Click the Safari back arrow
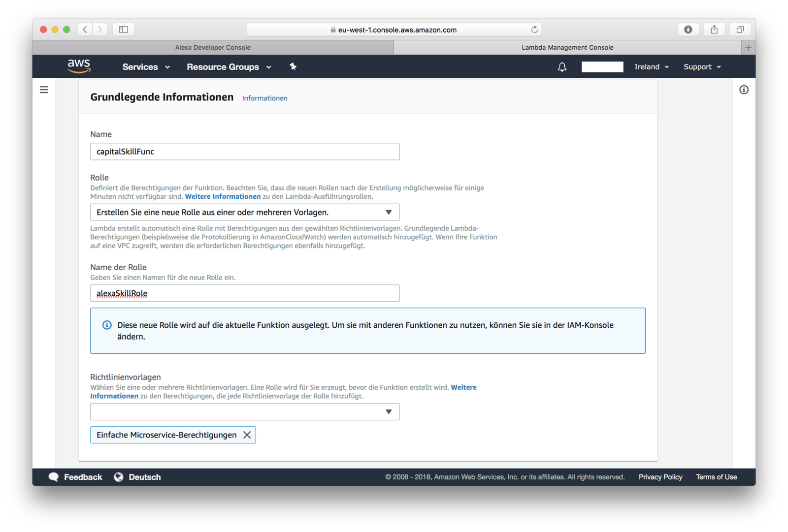This screenshot has width=788, height=532. point(85,30)
